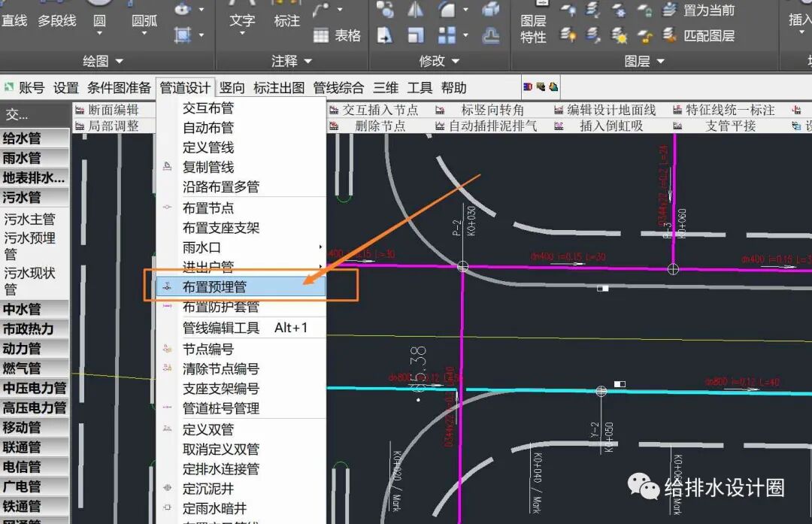Expand the 注释 panel
Screen dimensions: 812x524
click(292, 61)
